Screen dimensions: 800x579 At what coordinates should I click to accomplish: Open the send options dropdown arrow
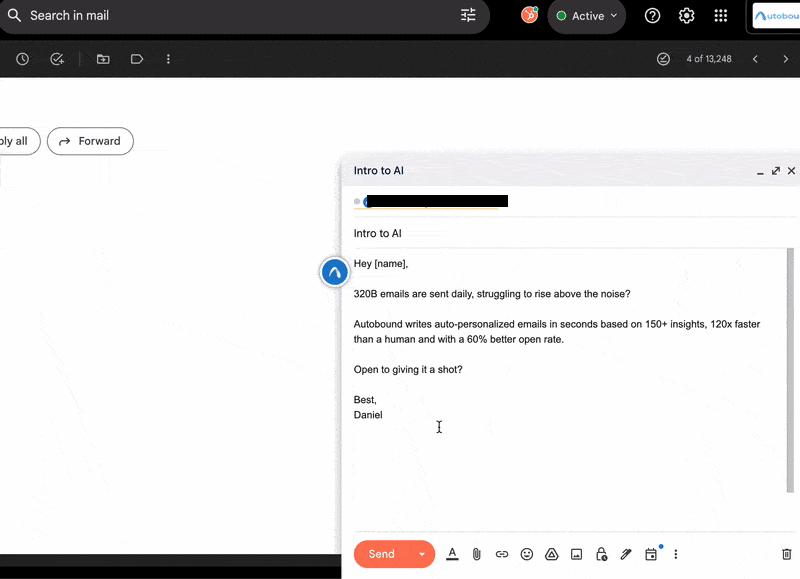click(422, 554)
